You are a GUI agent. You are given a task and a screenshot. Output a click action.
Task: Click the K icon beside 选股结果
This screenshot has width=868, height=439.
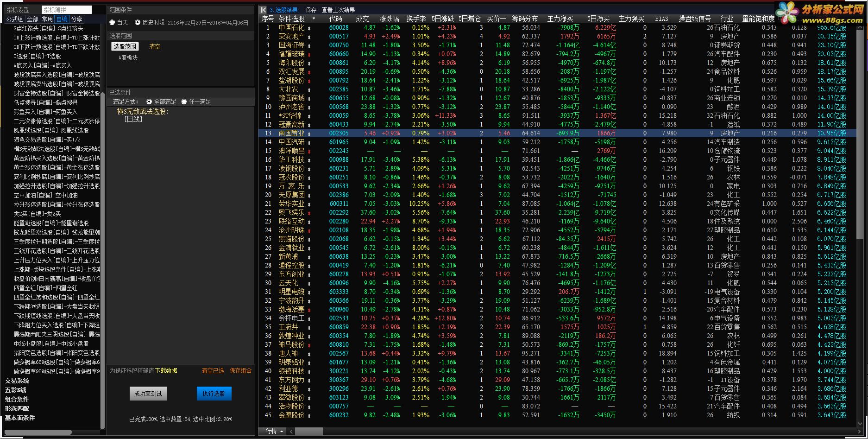coord(263,10)
